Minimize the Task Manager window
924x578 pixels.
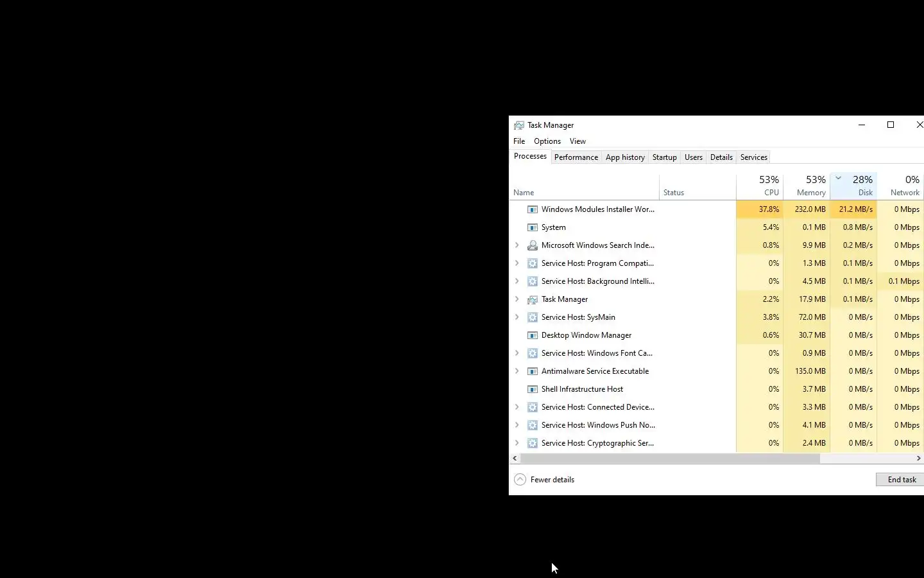(x=862, y=125)
